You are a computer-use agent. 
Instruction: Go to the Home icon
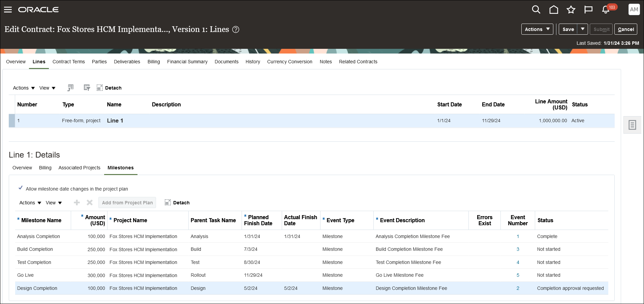[x=554, y=10]
